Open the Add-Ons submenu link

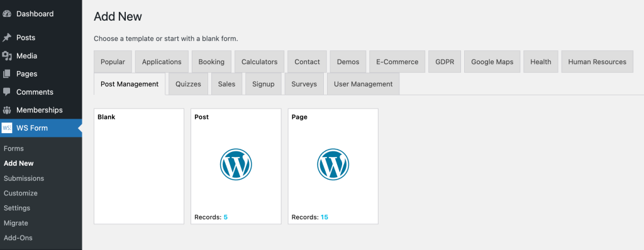coord(18,237)
